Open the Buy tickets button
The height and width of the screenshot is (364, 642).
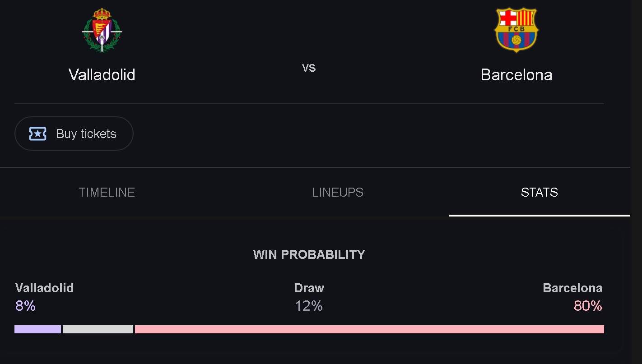click(74, 134)
